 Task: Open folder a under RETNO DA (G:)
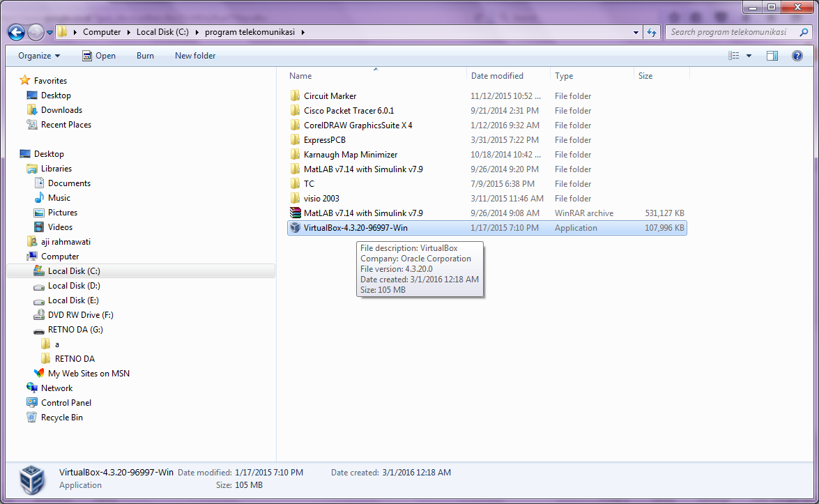coord(57,344)
